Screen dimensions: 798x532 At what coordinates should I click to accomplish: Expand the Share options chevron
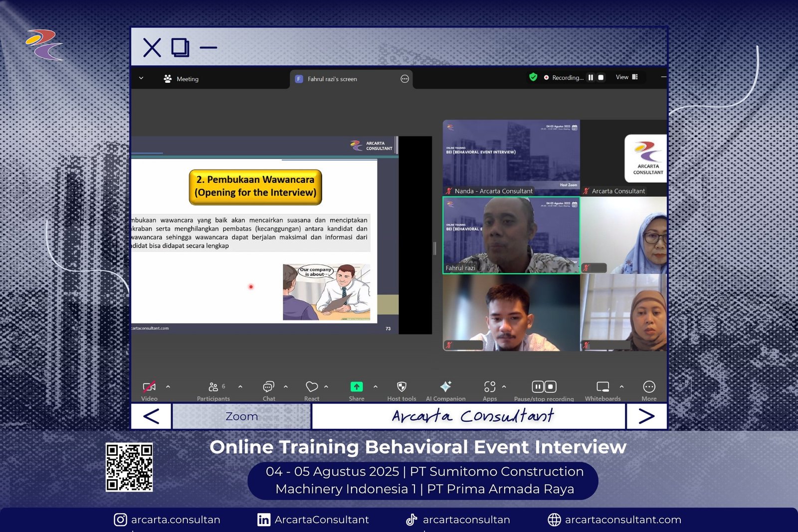(x=376, y=386)
